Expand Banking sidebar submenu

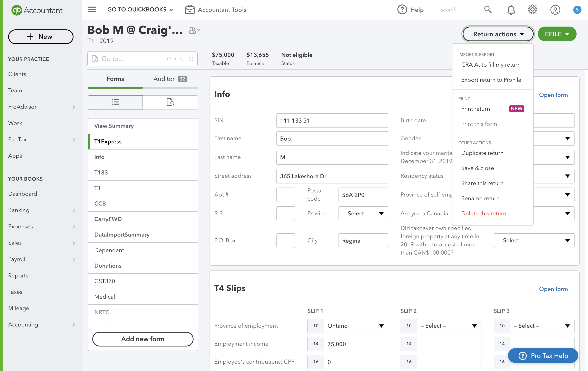click(x=73, y=210)
